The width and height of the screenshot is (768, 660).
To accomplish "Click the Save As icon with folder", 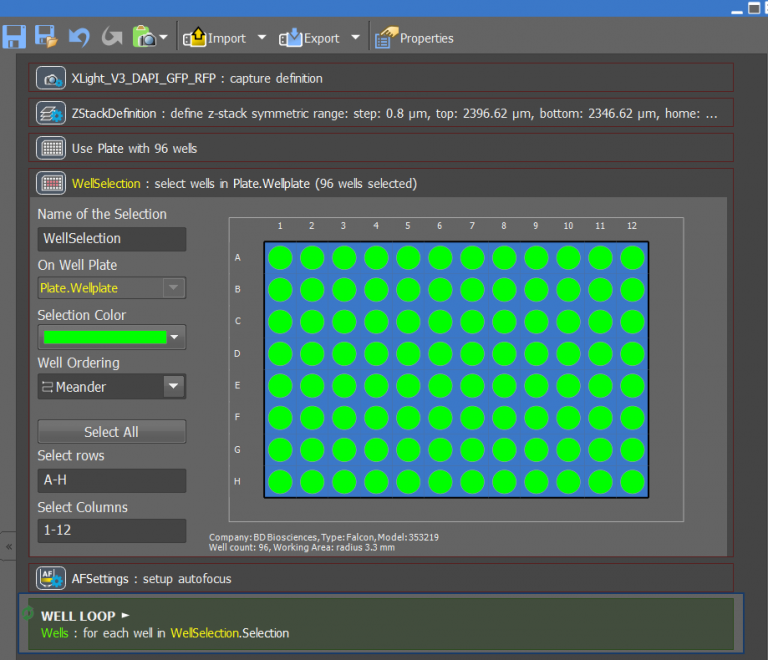I will click(x=46, y=38).
